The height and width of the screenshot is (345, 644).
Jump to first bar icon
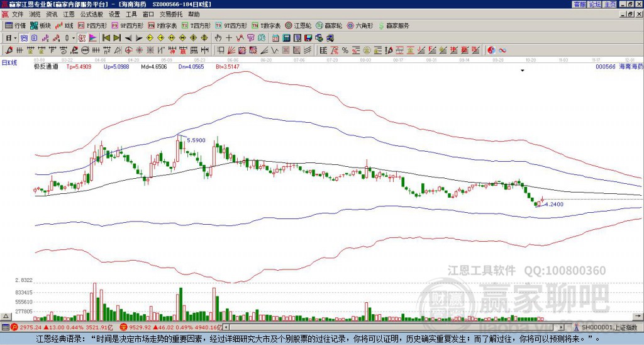[x=106, y=38]
